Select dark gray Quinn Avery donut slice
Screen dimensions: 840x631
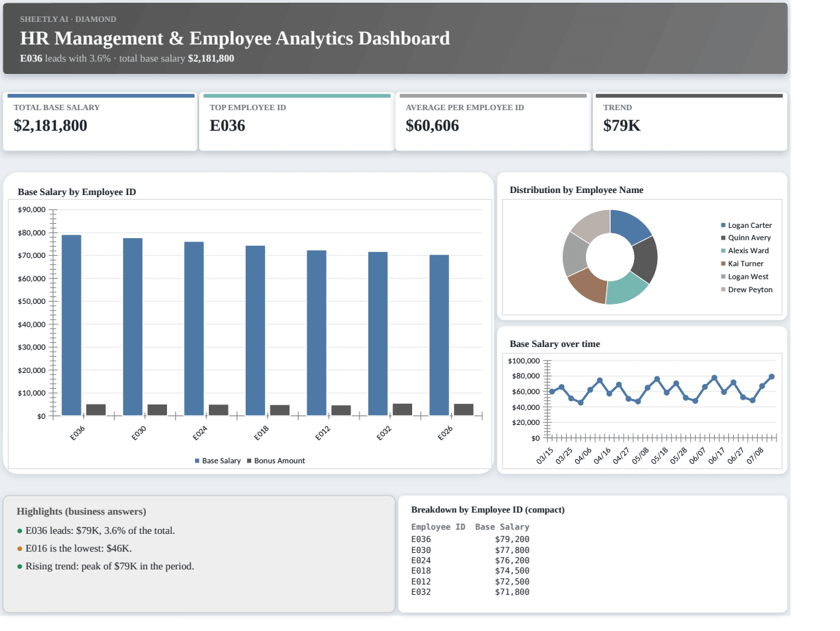(644, 259)
